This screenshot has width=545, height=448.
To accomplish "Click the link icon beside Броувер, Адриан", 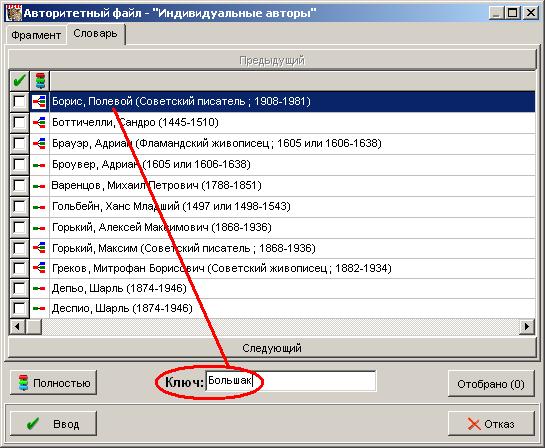I will tap(39, 165).
